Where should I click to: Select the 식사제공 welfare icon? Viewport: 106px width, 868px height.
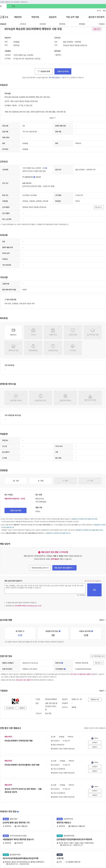coord(73,348)
